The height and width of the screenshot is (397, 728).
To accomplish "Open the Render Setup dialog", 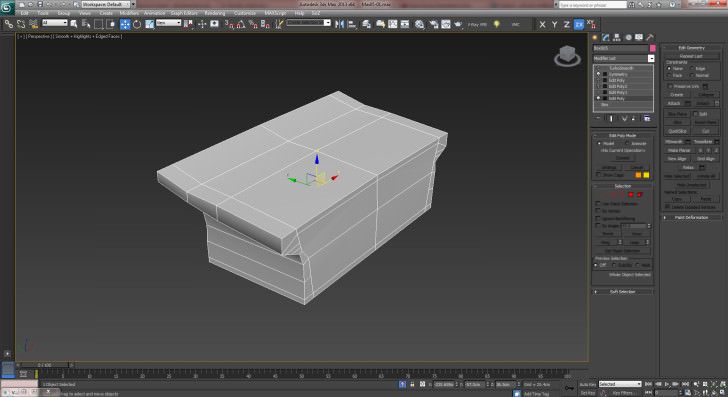I will 434,24.
